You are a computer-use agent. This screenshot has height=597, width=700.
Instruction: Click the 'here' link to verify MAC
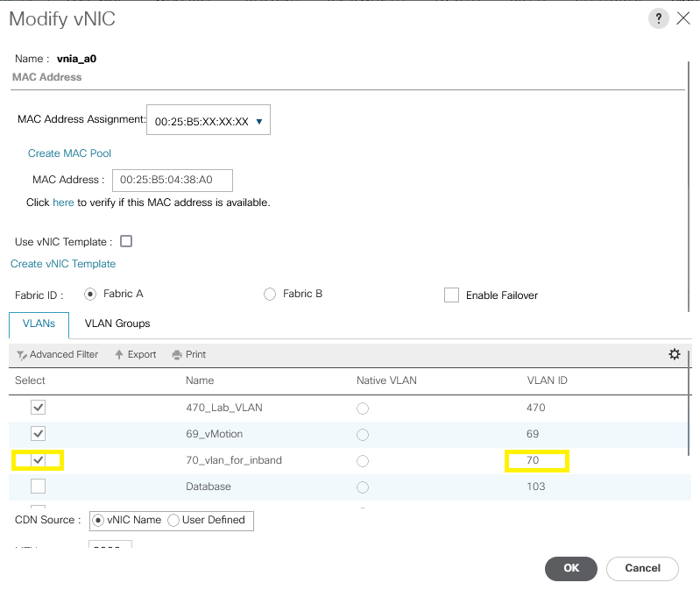(63, 203)
